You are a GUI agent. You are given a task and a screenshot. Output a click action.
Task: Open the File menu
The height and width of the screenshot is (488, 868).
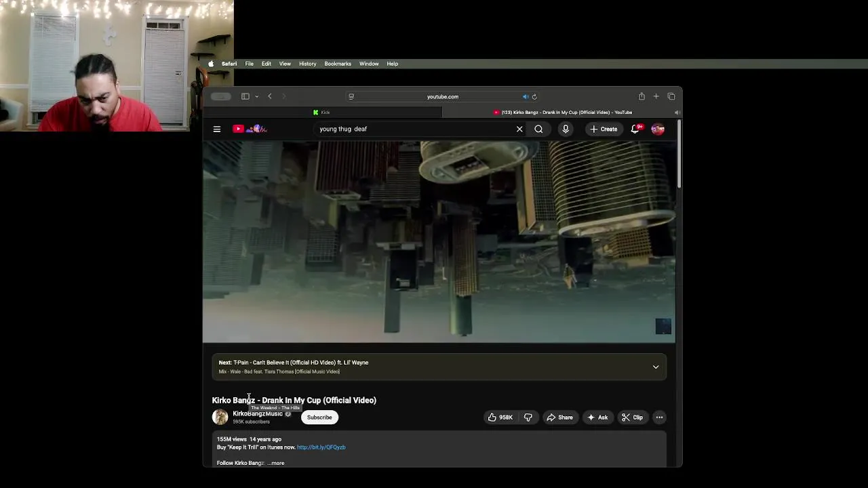[250, 64]
